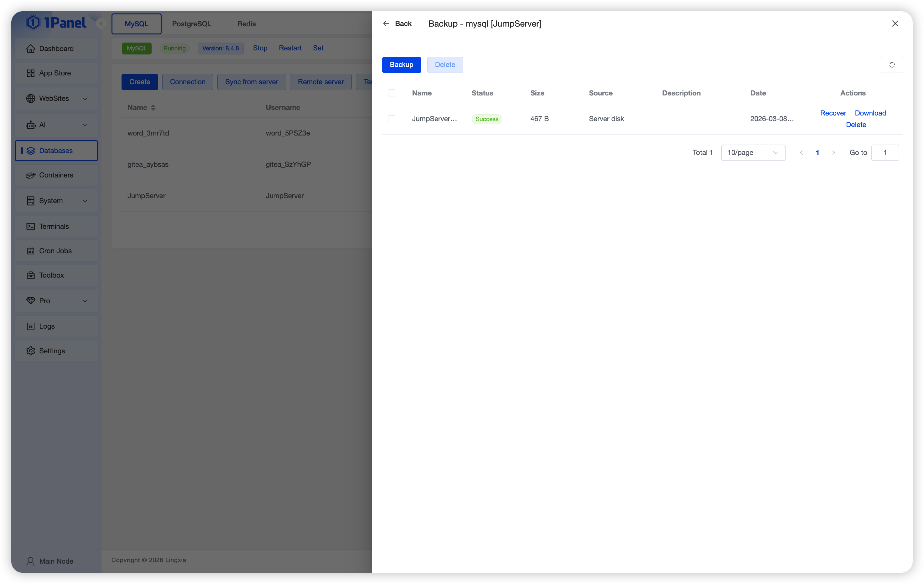Expand the WebSites menu chevron
Image resolution: width=924 pixels, height=584 pixels.
(85, 99)
